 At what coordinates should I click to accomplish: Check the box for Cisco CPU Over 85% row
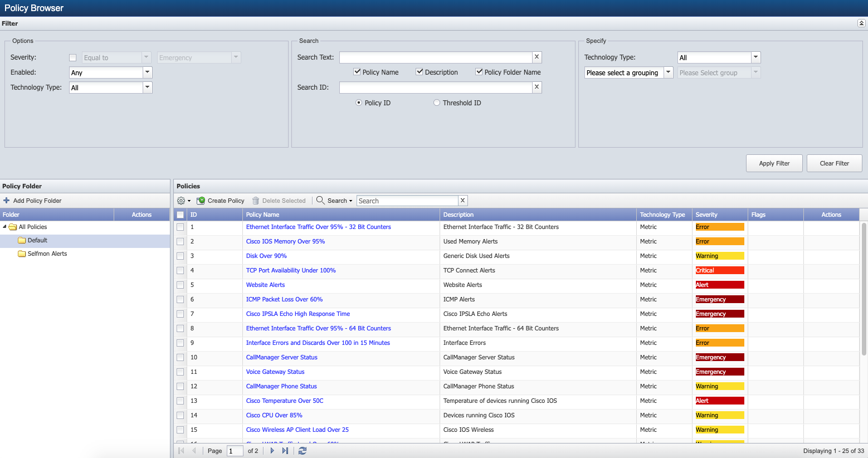coord(181,416)
